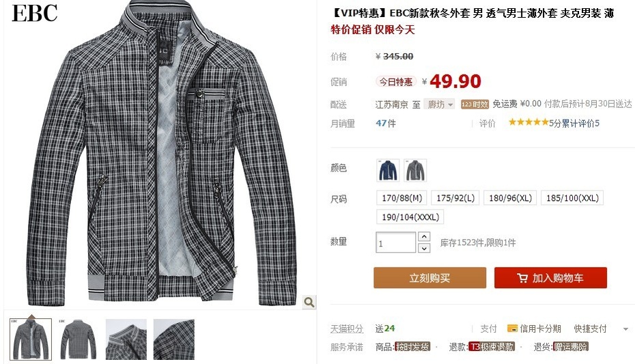
Task: Open the 廊坊 delivery city dropdown
Action: 440,104
